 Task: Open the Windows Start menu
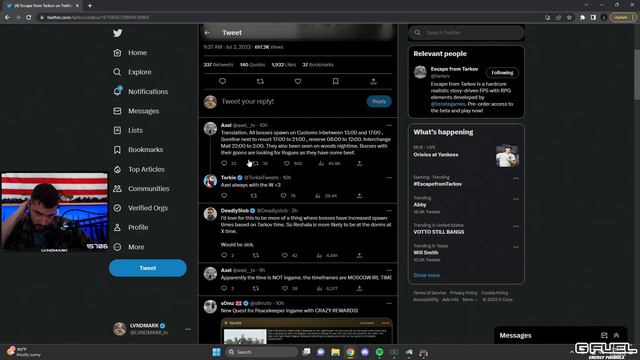click(x=216, y=352)
